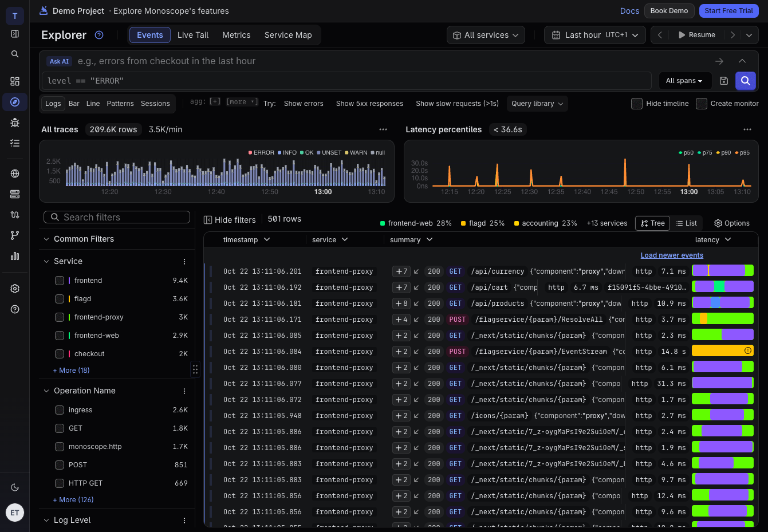Click the git branch icon in sidebar

tap(15, 235)
